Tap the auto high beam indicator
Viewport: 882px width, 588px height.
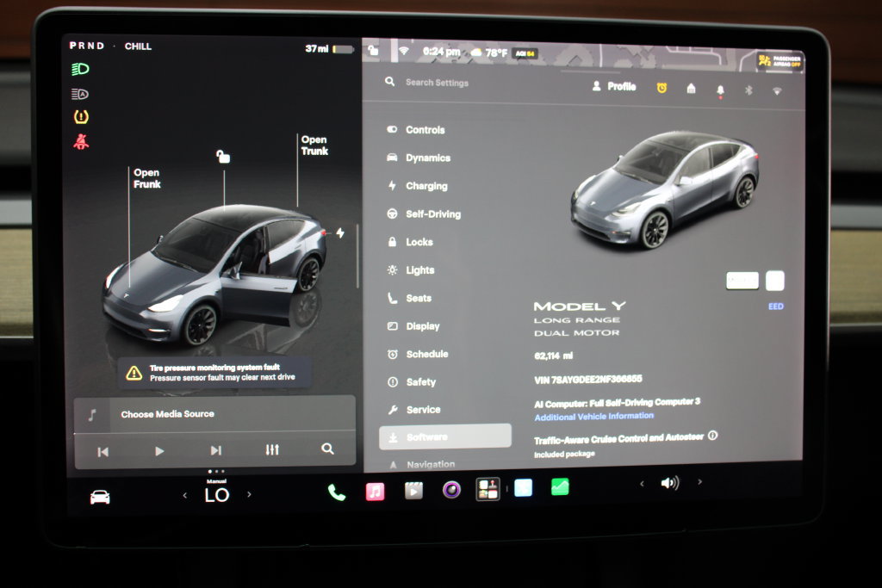click(80, 94)
